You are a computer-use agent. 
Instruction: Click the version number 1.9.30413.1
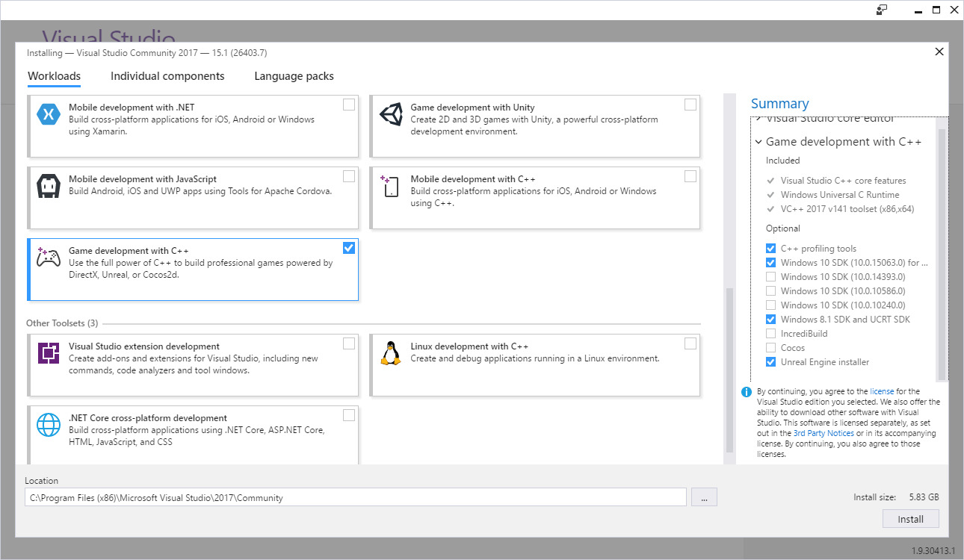[933, 551]
